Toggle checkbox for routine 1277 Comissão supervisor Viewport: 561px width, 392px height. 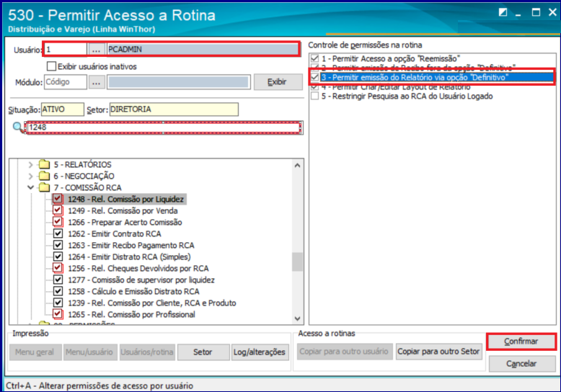[x=58, y=280]
